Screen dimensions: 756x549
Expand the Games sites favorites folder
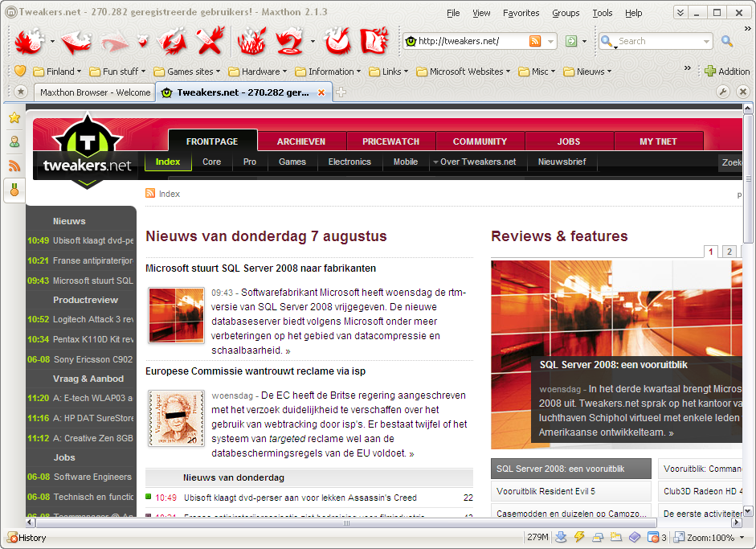click(186, 72)
